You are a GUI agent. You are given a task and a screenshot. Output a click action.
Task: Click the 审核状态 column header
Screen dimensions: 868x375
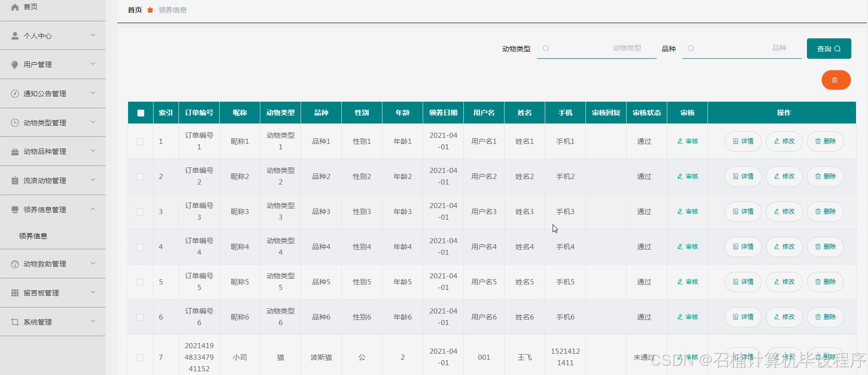(646, 113)
